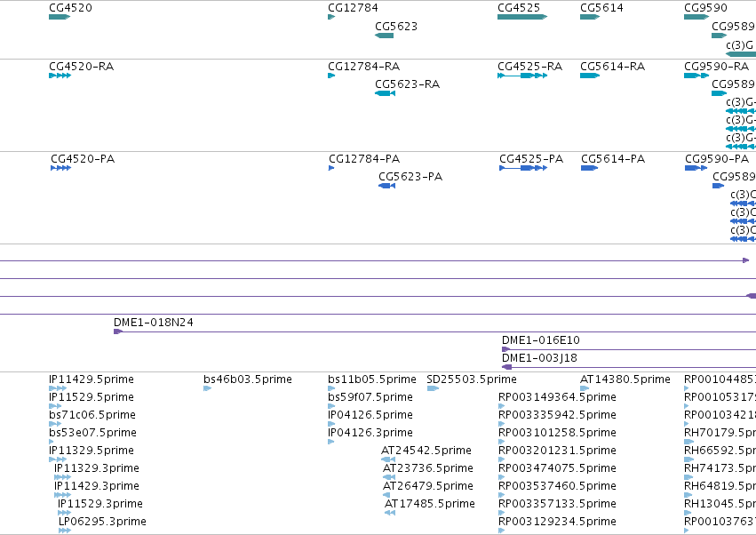Click the RP003149364.5prime EST label
The image size is (756, 535).
pos(557,397)
